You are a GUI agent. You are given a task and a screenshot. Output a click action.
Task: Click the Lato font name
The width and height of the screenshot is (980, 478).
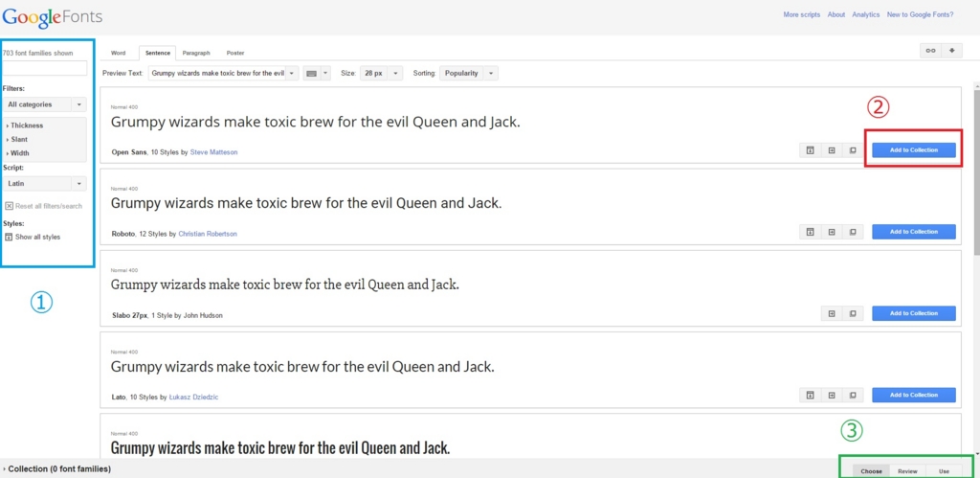pyautogui.click(x=119, y=398)
